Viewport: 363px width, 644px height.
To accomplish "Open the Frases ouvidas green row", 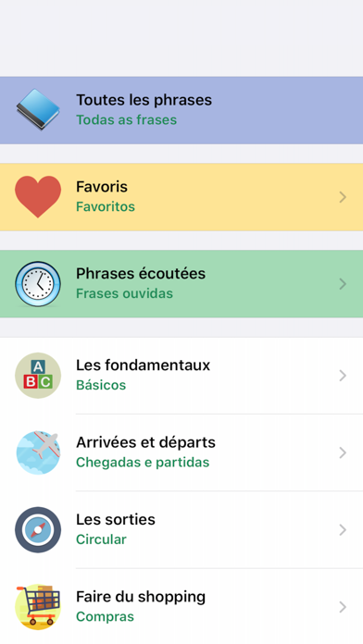I will (181, 284).
